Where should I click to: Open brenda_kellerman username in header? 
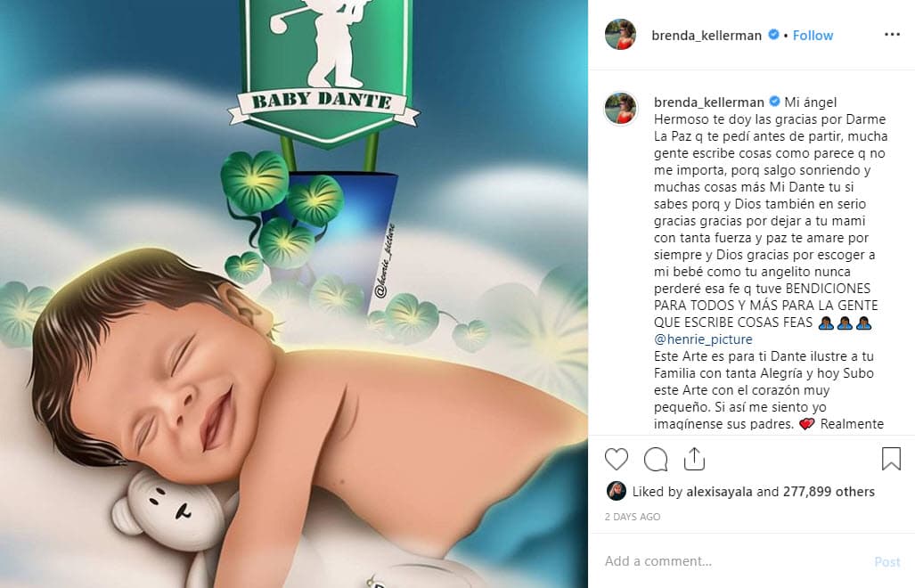tap(707, 36)
